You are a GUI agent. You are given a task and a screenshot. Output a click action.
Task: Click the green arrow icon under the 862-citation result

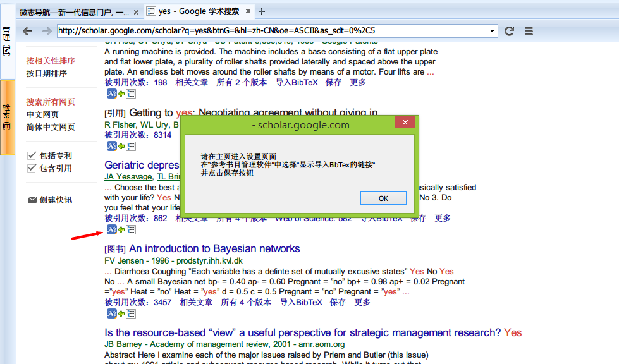click(121, 229)
